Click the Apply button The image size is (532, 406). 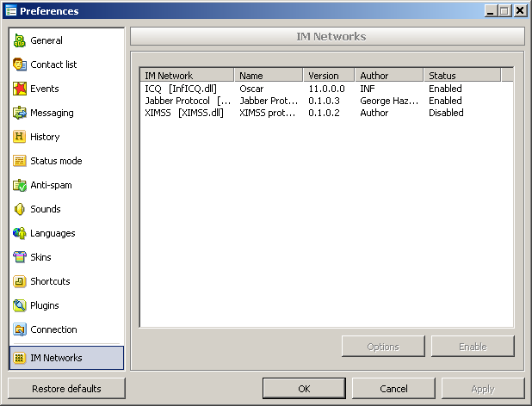[x=483, y=389]
